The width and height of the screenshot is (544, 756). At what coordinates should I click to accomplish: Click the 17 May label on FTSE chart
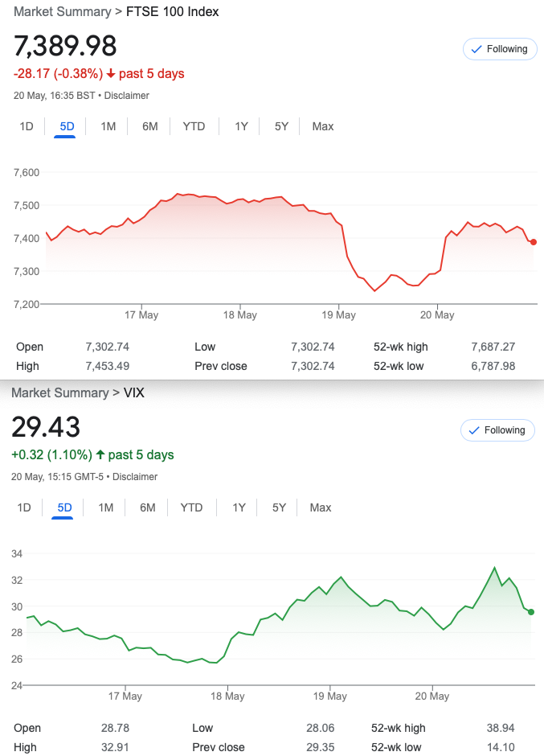click(141, 315)
